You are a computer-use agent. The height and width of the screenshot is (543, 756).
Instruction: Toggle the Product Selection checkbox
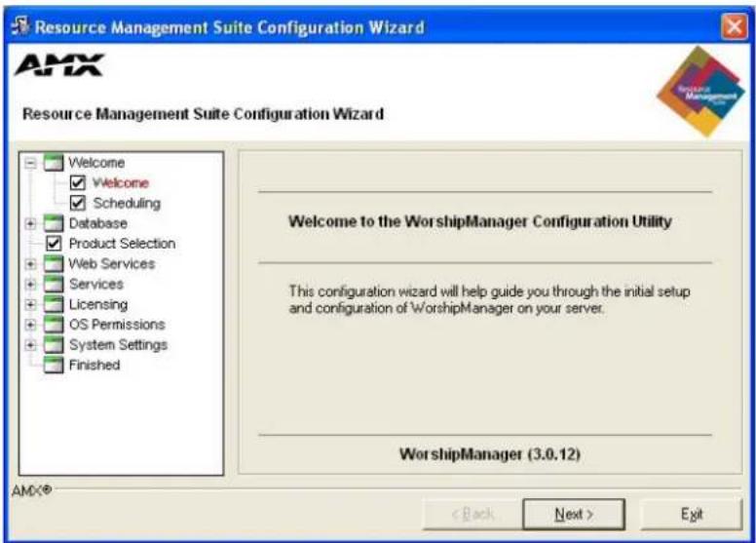point(54,244)
